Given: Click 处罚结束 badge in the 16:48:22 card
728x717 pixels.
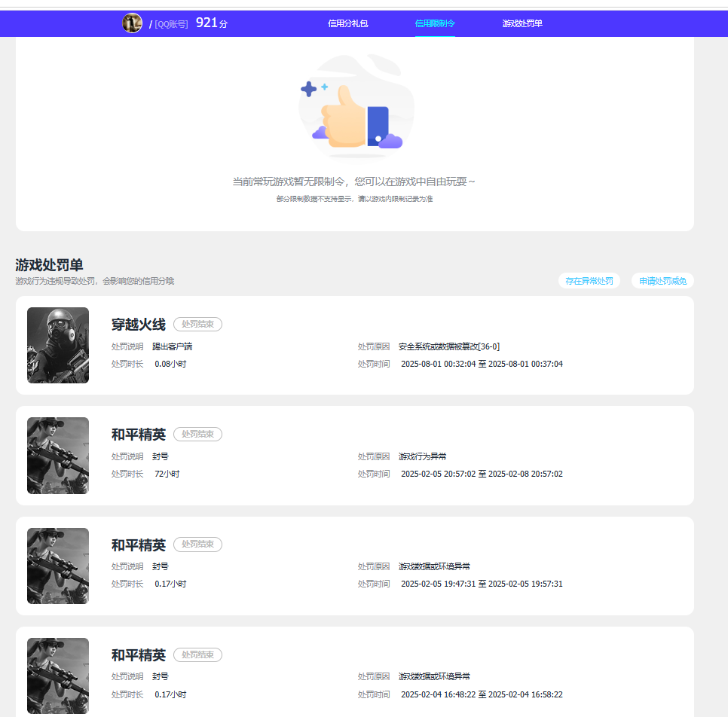Looking at the screenshot, I should pos(197,654).
